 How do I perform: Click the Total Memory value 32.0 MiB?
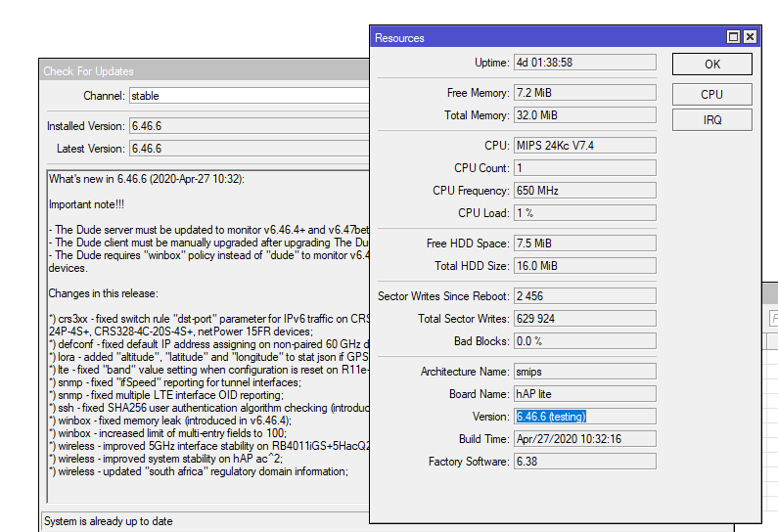[x=585, y=115]
